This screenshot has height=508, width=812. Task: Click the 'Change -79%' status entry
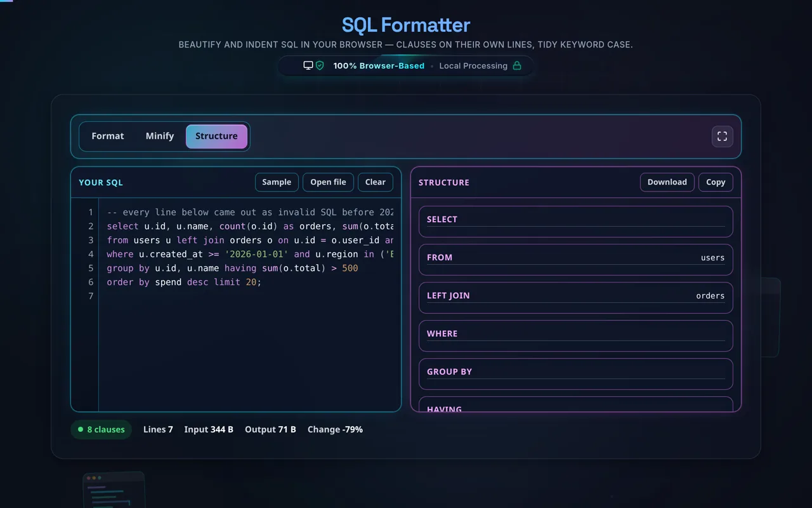(x=335, y=429)
